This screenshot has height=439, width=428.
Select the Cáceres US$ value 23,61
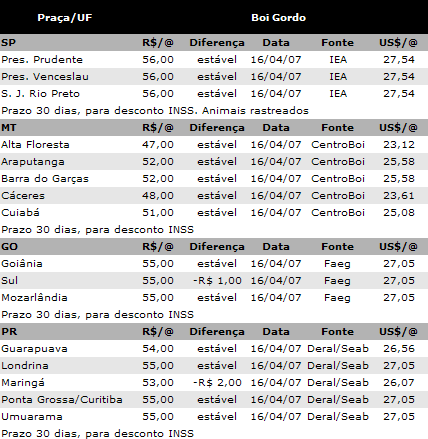click(399, 196)
